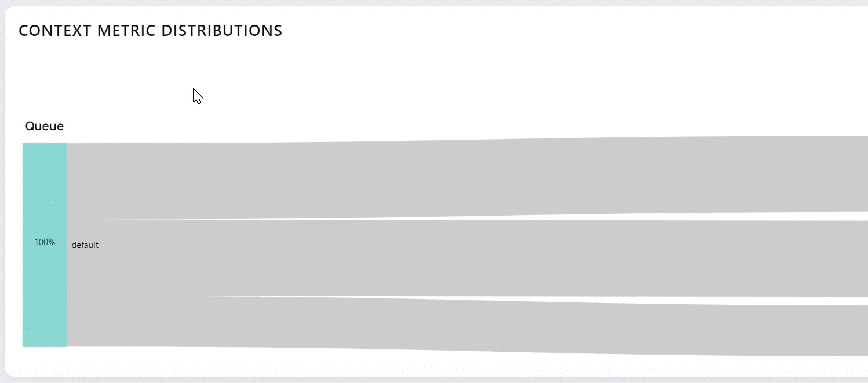Click top edge of the teal bar
Image resolution: width=868 pixels, height=383 pixels.
(x=45, y=144)
